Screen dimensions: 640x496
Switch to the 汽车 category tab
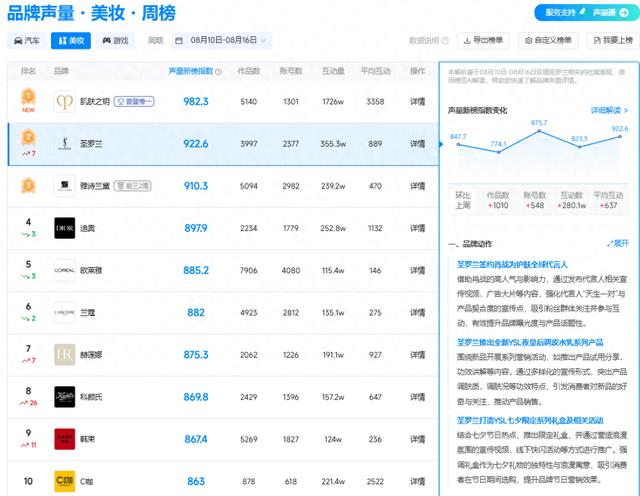[27, 41]
